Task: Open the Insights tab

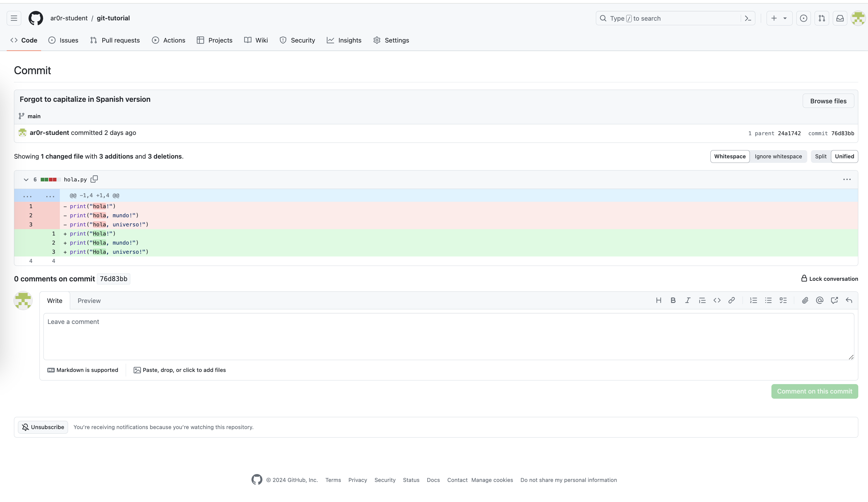Action: [x=344, y=40]
